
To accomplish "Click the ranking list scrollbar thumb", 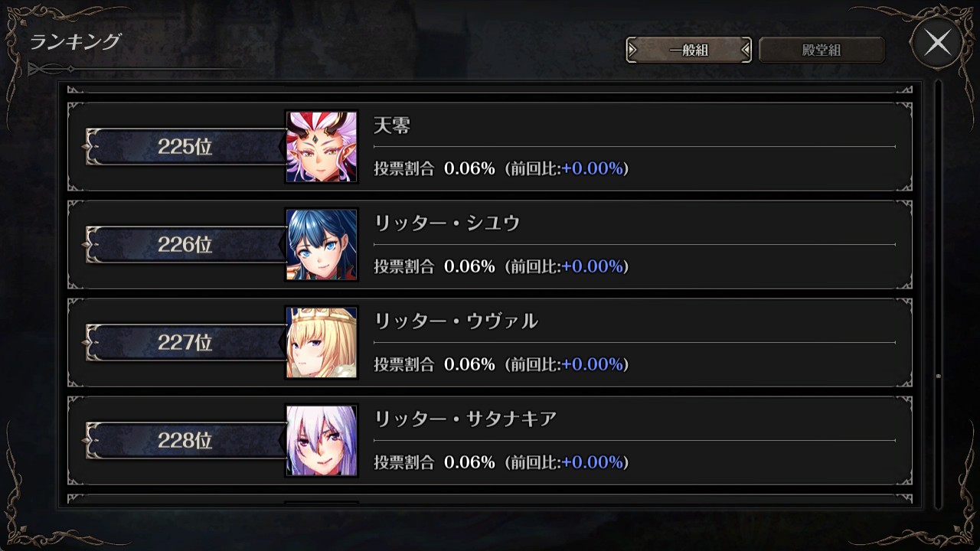I will 938,377.
